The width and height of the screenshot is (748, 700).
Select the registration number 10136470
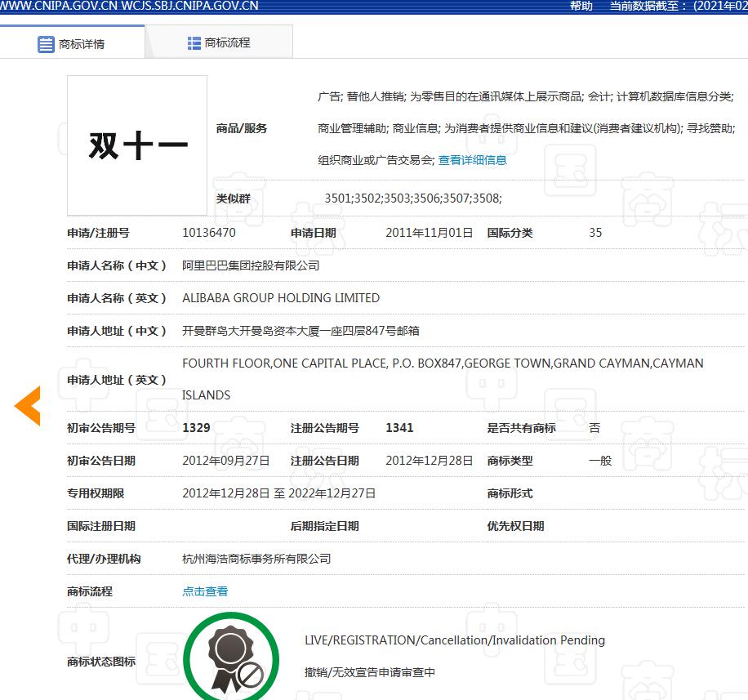[209, 233]
